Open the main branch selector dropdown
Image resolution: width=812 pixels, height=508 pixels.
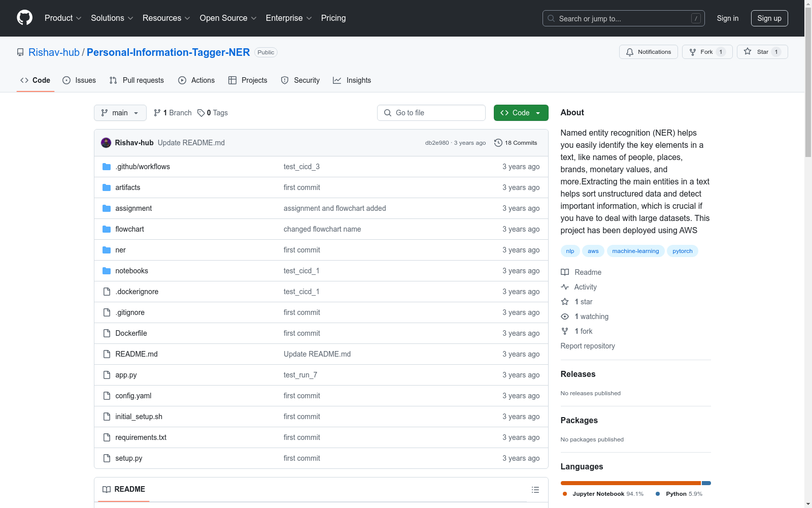[120, 113]
